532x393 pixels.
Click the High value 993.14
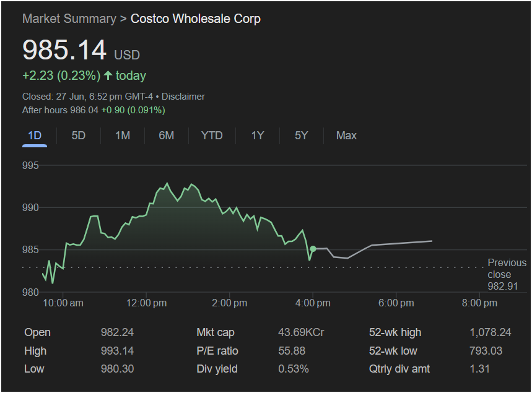(x=117, y=351)
